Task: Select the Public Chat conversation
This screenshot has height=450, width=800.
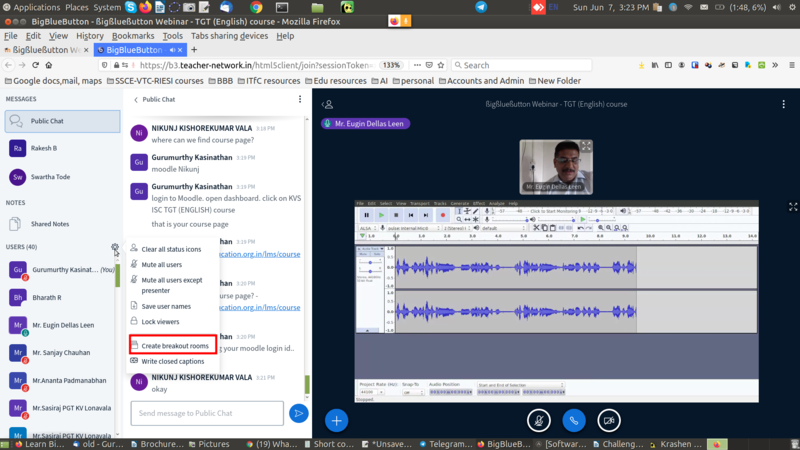Action: [x=62, y=121]
